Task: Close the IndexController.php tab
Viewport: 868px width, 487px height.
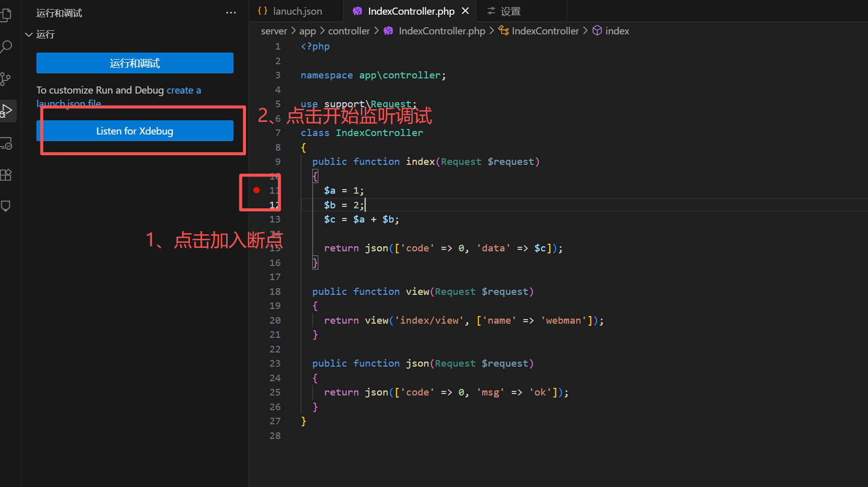Action: pos(465,11)
